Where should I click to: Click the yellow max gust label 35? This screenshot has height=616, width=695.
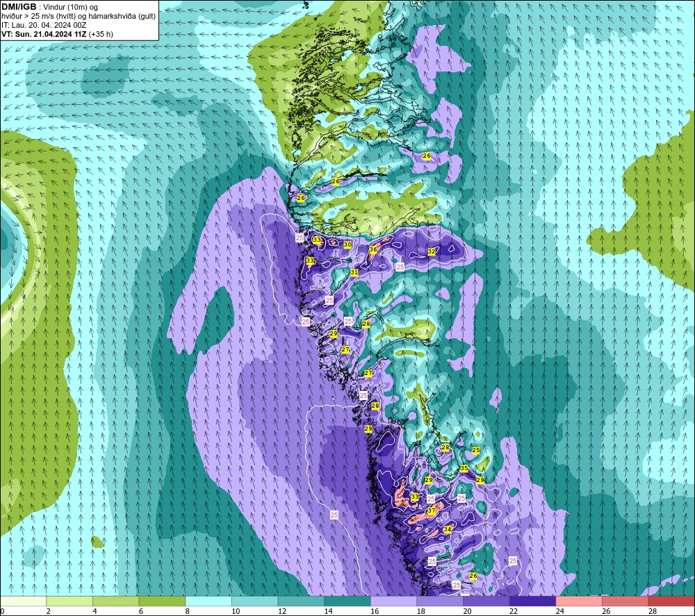click(464, 468)
